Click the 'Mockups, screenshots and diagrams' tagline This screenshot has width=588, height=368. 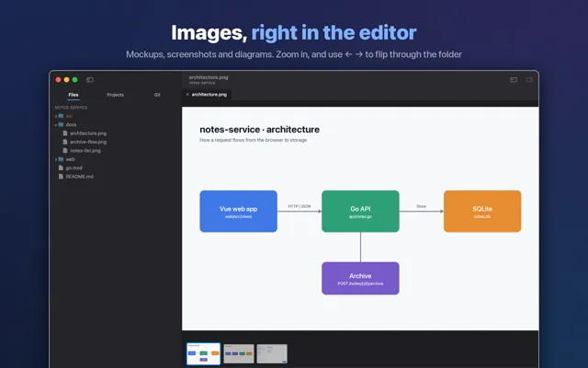[294, 54]
